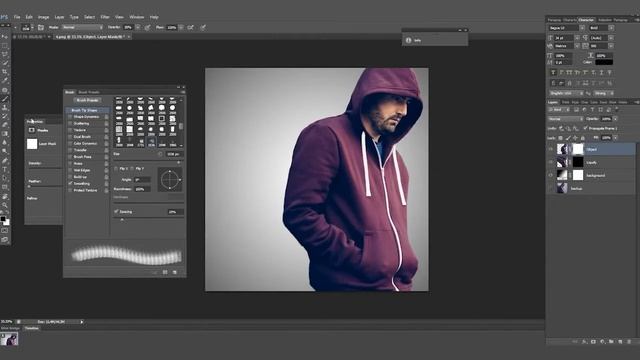Click Create new layer icon
The height and width of the screenshot is (360, 640).
[x=620, y=342]
